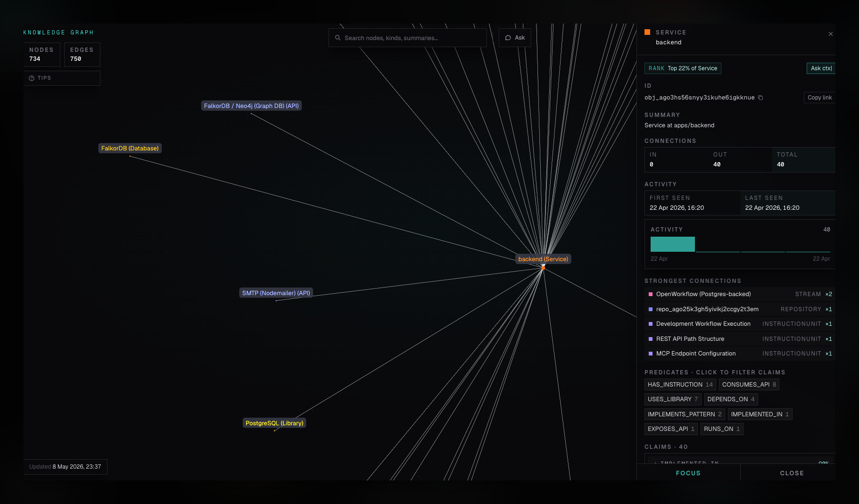This screenshot has width=859, height=504.
Task: Click the Rank Top 22% of Service badge
Action: pyautogui.click(x=683, y=68)
